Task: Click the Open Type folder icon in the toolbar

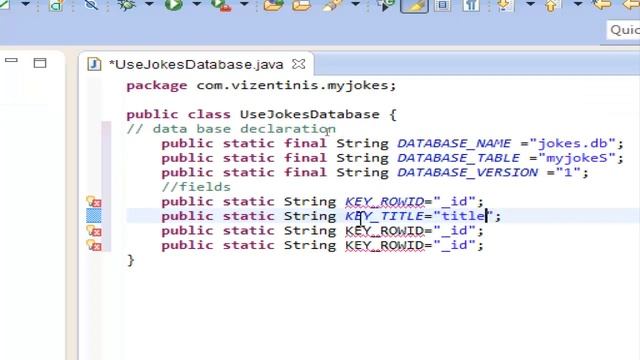Action: (273, 5)
